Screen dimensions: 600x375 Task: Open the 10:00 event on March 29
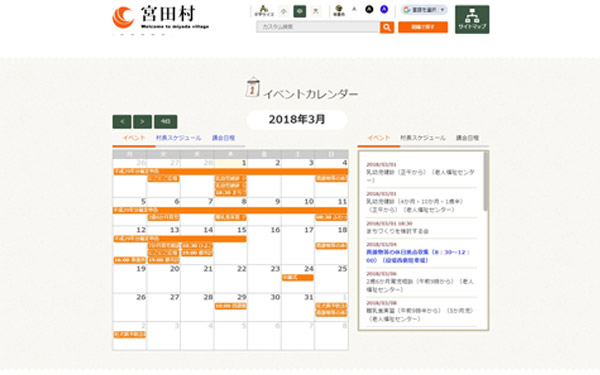230,306
